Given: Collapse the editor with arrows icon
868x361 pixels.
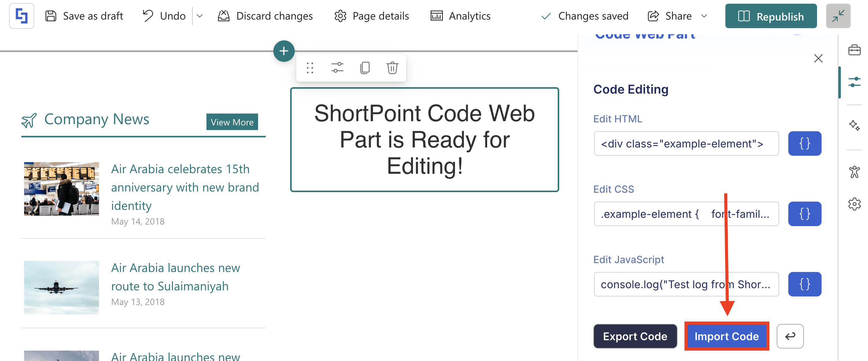Looking at the screenshot, I should pos(838,16).
